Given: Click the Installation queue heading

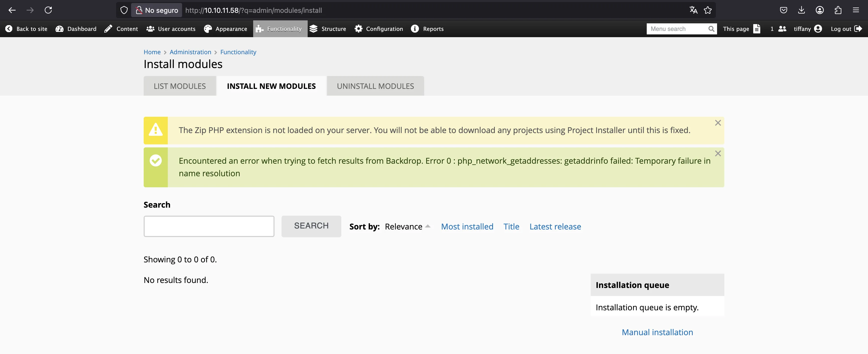Looking at the screenshot, I should tap(632, 285).
